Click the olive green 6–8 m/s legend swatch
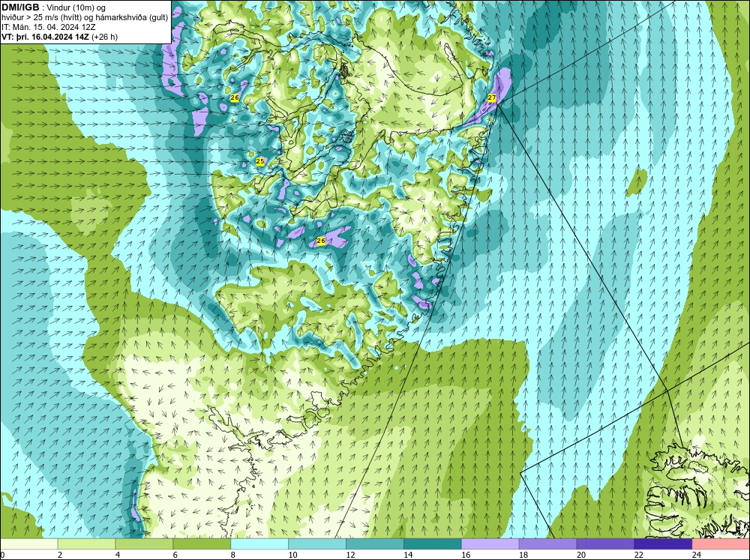 [202, 544]
